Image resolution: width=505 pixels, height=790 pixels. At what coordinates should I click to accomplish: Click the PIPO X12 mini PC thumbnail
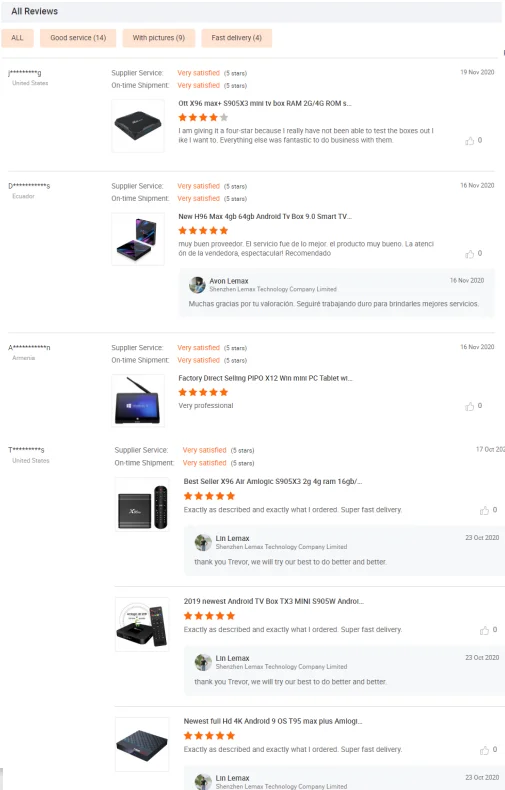pyautogui.click(x=138, y=401)
